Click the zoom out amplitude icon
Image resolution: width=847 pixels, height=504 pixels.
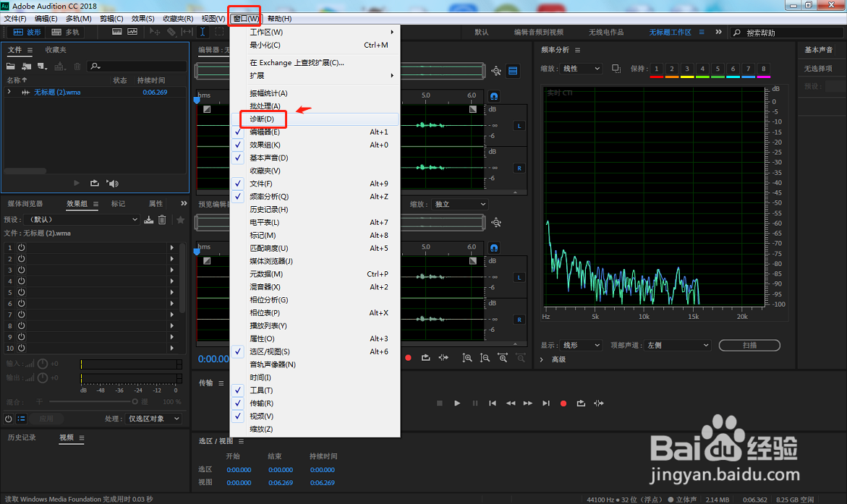[x=485, y=358]
